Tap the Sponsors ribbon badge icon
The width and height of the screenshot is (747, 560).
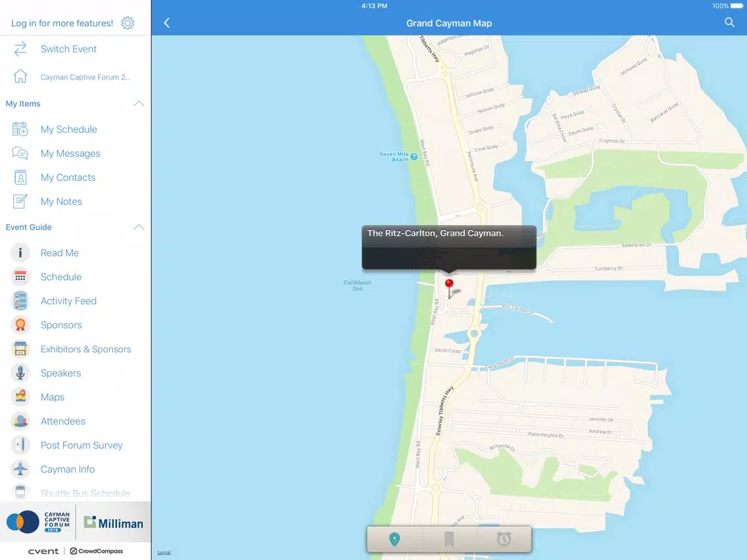pyautogui.click(x=20, y=325)
